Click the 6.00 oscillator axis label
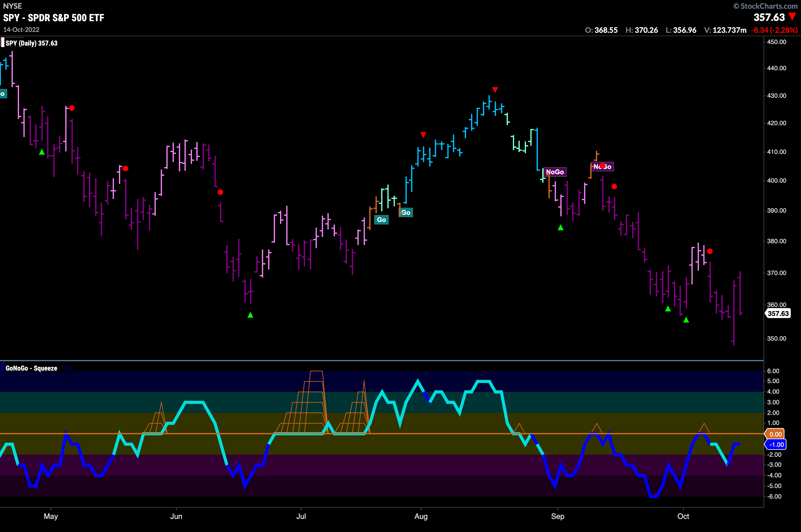Screen dimensions: 801x532 point(774,371)
